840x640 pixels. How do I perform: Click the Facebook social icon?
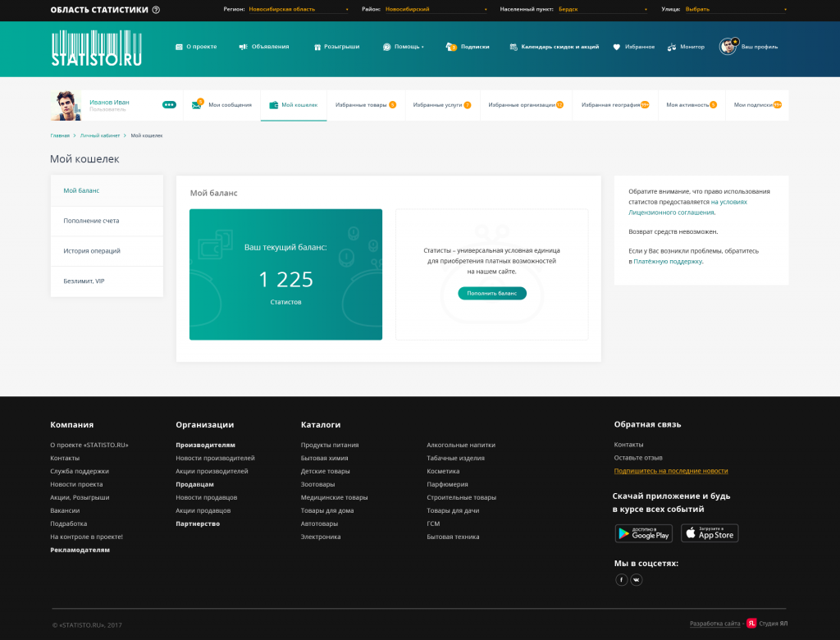tap(622, 580)
